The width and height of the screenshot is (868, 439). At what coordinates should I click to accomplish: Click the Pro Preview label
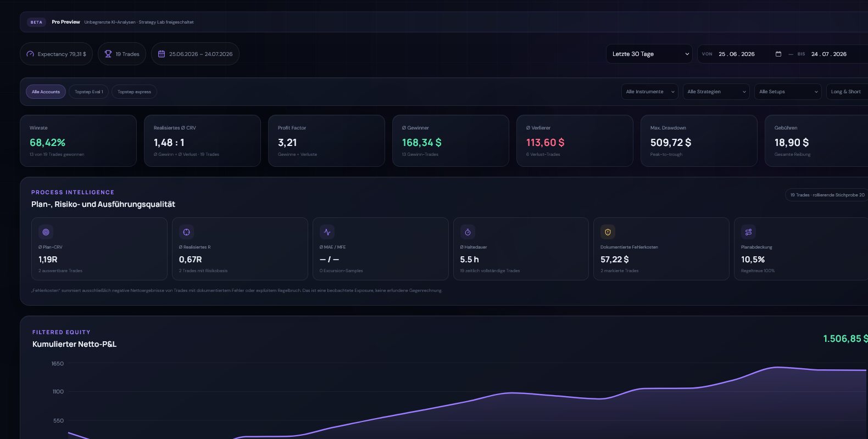(66, 22)
